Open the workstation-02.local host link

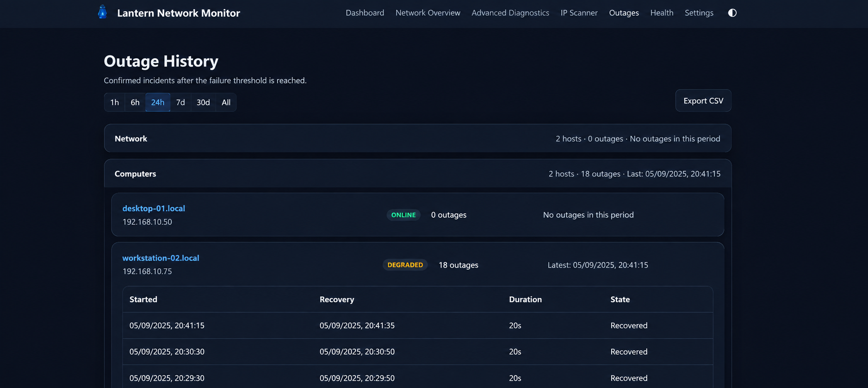coord(161,258)
